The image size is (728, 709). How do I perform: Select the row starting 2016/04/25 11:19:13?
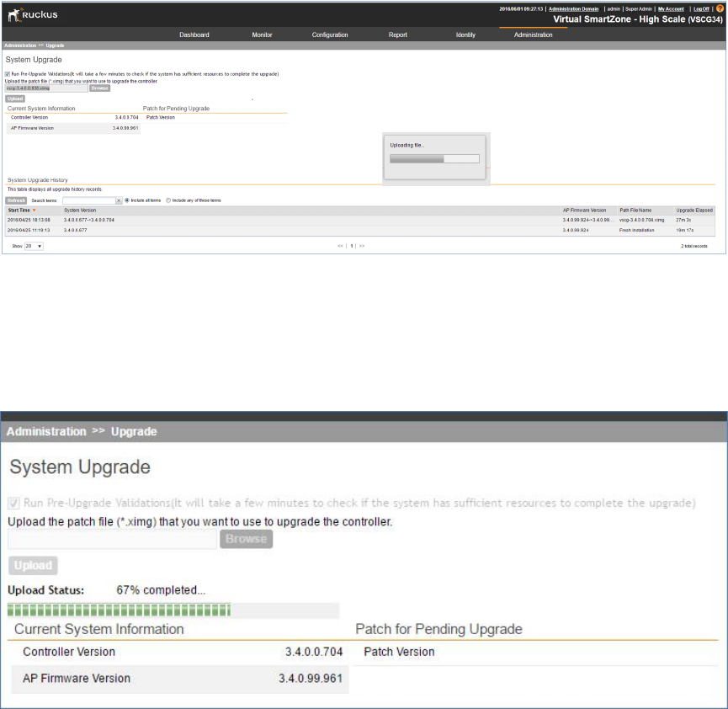pyautogui.click(x=360, y=231)
